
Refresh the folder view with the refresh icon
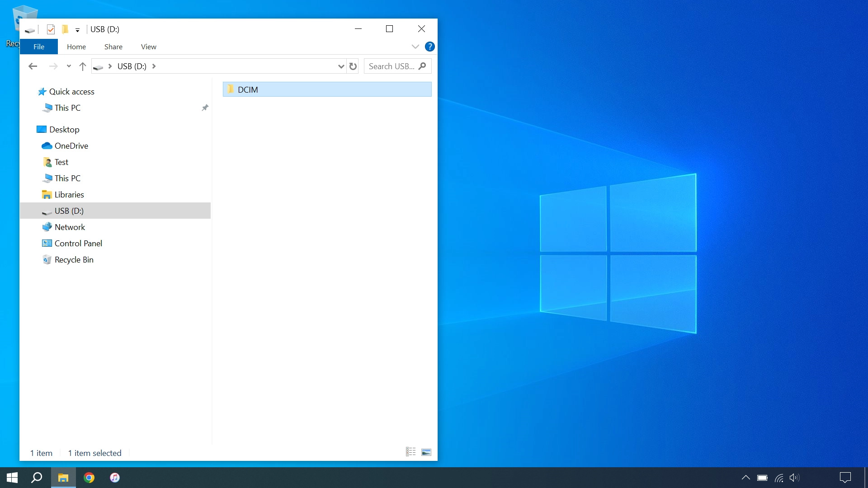coord(353,66)
